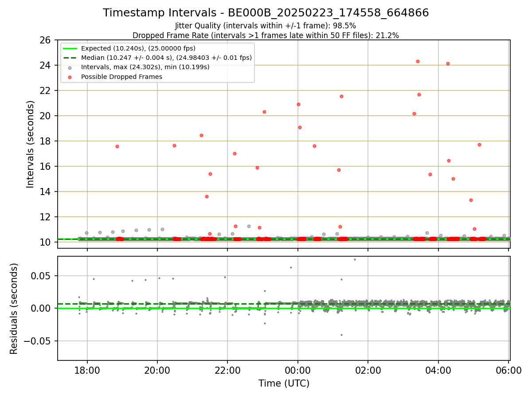532x399 pixels.
Task: Click the "18:00" x-axis tick label
Action: (87, 371)
